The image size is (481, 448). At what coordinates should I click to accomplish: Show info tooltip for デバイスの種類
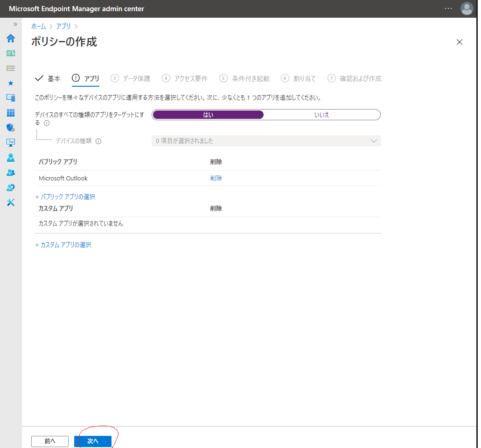pyautogui.click(x=98, y=141)
